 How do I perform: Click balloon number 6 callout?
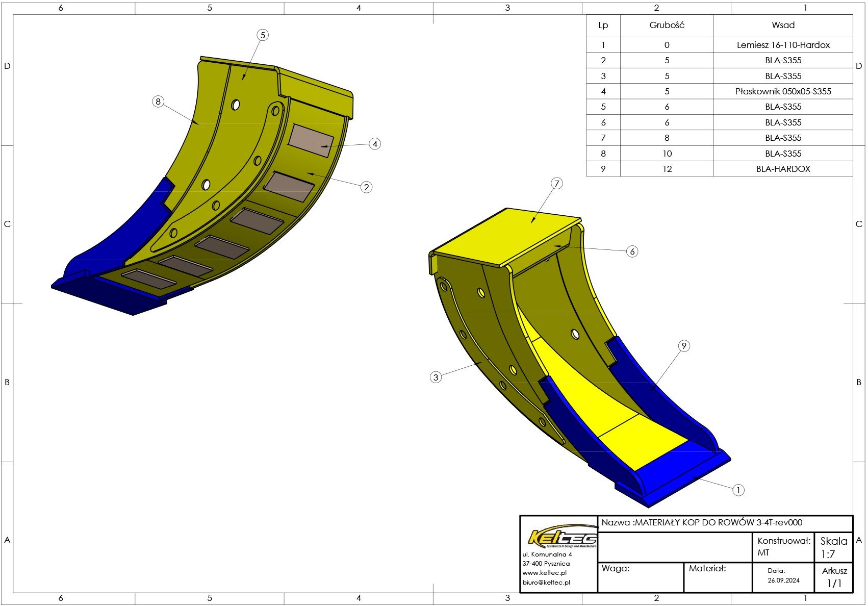click(x=632, y=251)
